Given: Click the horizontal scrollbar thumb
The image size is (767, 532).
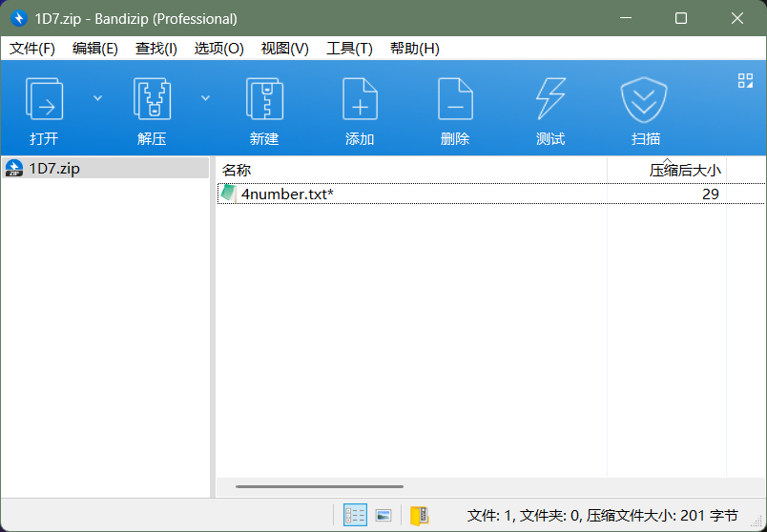Looking at the screenshot, I should tap(320, 486).
